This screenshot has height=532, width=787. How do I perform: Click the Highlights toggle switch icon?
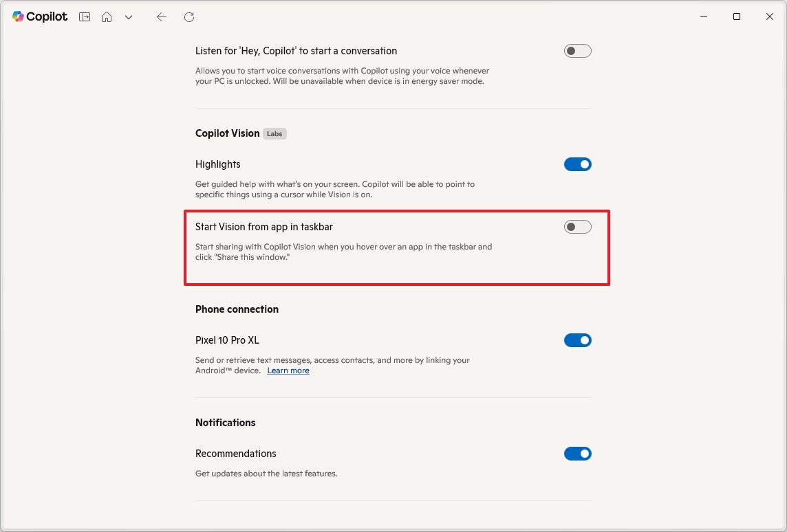[x=577, y=164]
